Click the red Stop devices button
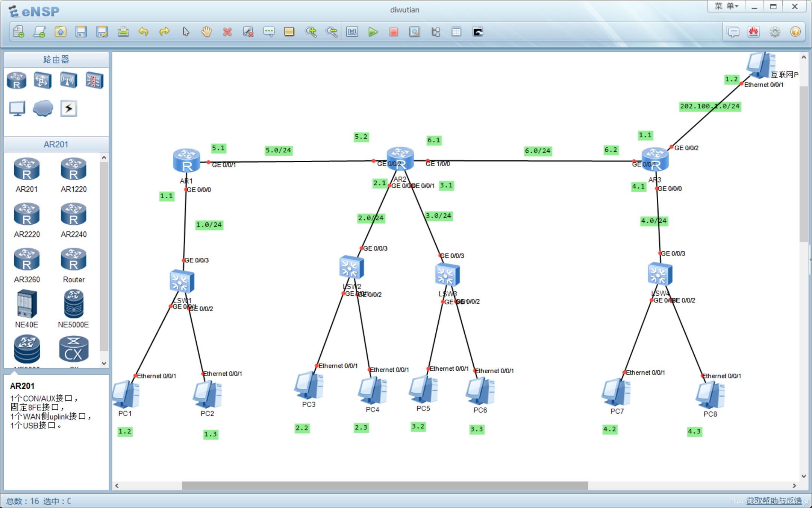The height and width of the screenshot is (508, 812). pyautogui.click(x=394, y=32)
